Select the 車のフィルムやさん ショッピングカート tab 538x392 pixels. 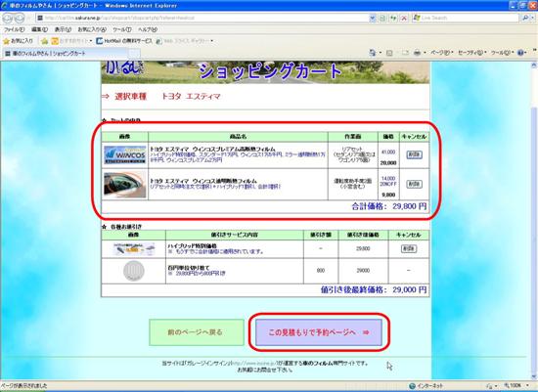(x=66, y=53)
